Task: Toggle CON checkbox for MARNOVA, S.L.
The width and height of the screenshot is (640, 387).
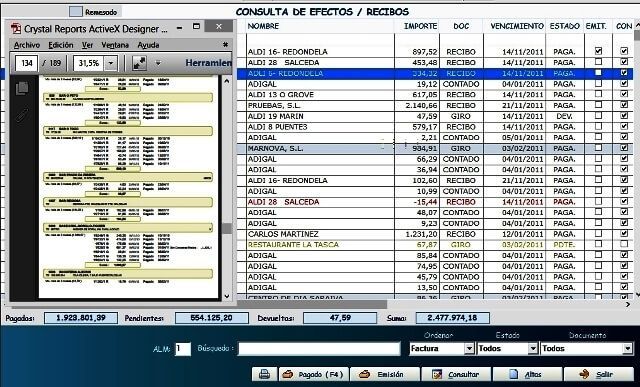Action: point(624,148)
